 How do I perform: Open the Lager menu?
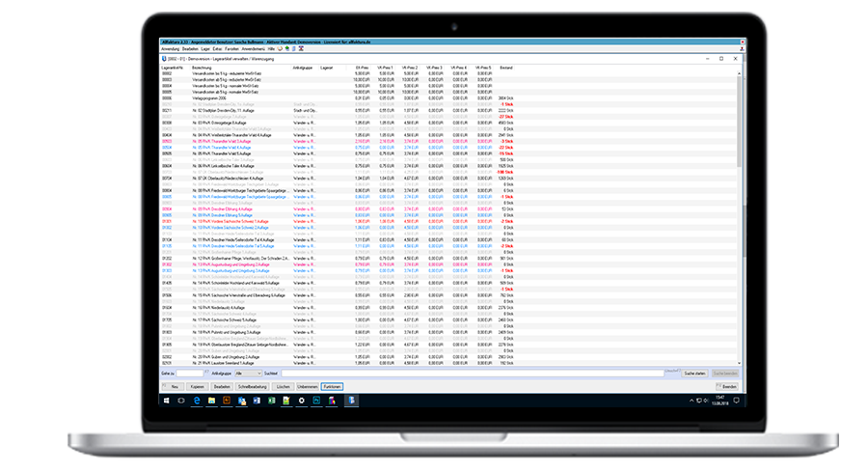[x=206, y=48]
